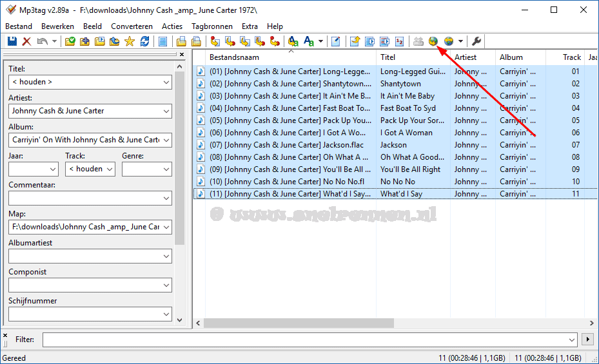The height and width of the screenshot is (364, 599).
Task: Expand the Schijfnummer dropdown
Action: tap(166, 314)
